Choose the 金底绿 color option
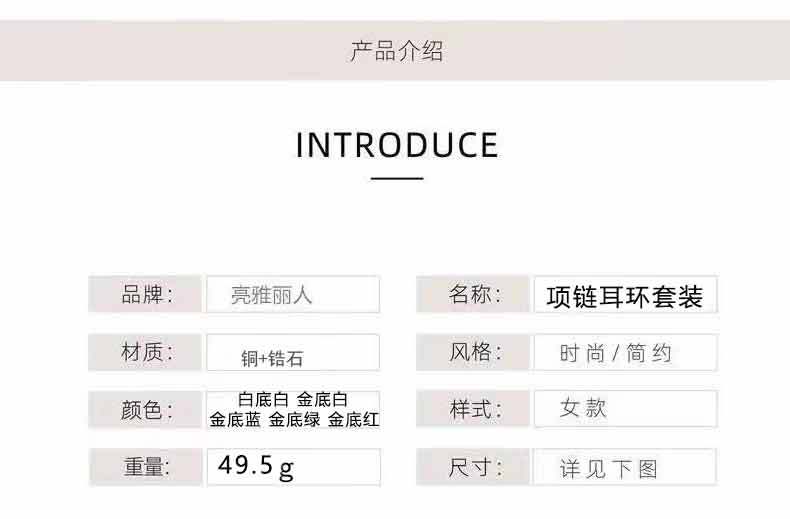 coord(294,420)
